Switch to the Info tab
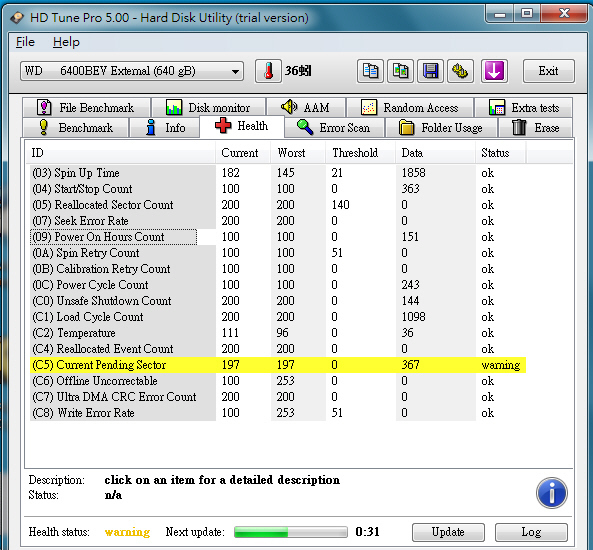This screenshot has height=550, width=593. click(x=165, y=127)
